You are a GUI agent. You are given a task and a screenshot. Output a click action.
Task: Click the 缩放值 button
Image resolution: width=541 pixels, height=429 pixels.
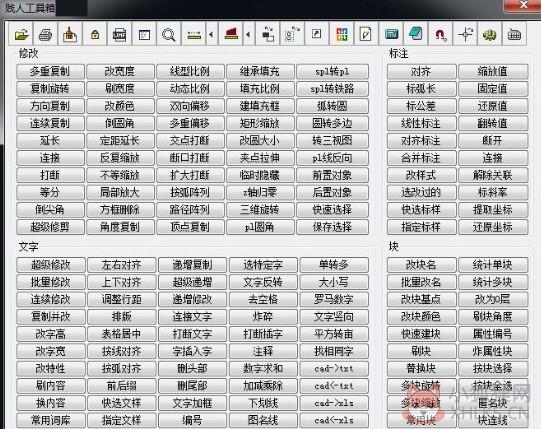493,71
